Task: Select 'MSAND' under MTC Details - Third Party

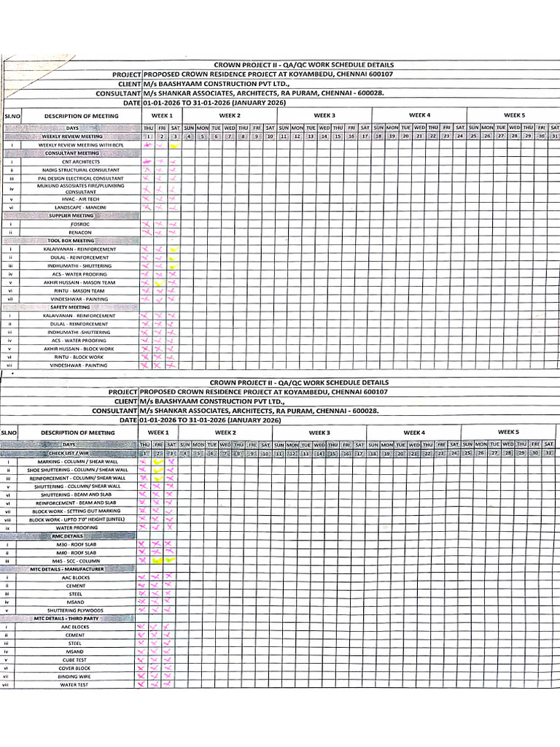Action: [75, 651]
